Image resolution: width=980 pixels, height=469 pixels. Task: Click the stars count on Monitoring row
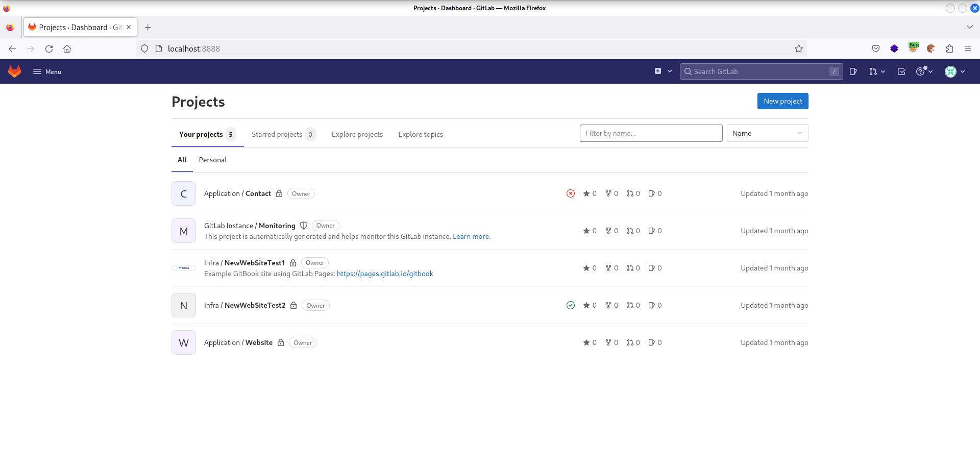(590, 231)
